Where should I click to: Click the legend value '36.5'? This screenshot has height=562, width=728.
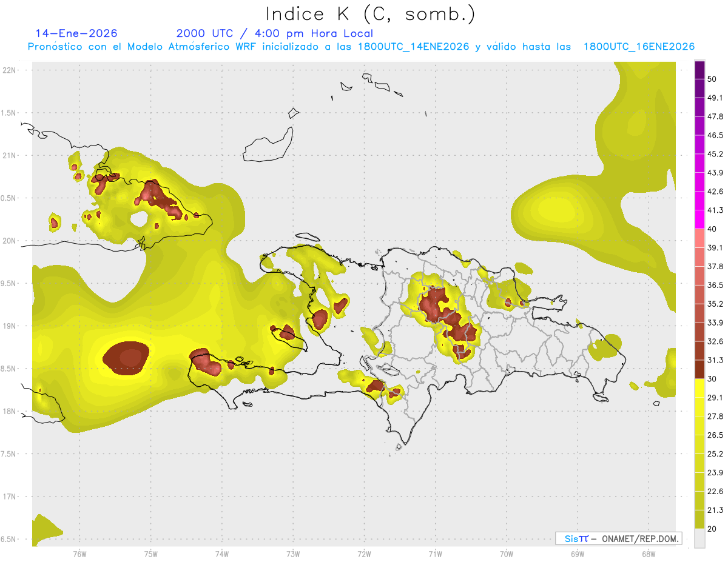(x=715, y=285)
